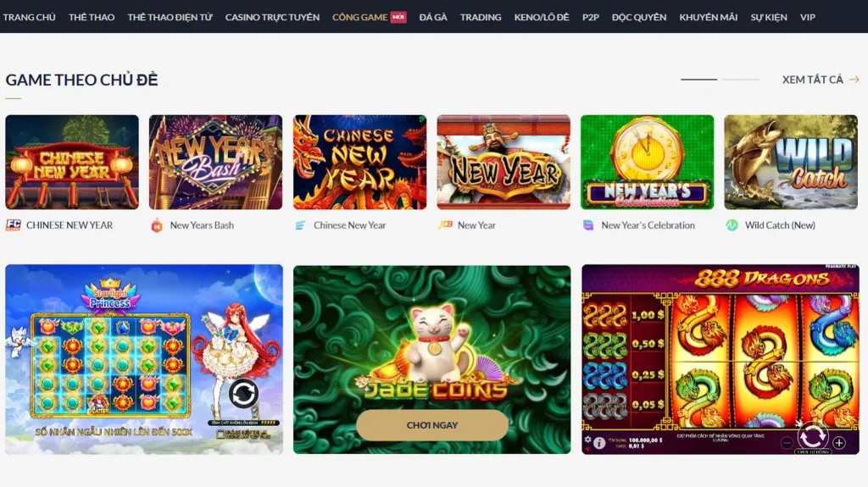Image resolution: width=868 pixels, height=487 pixels.
Task: Open the CASINO TRỰC TUYẾN menu
Action: (272, 17)
